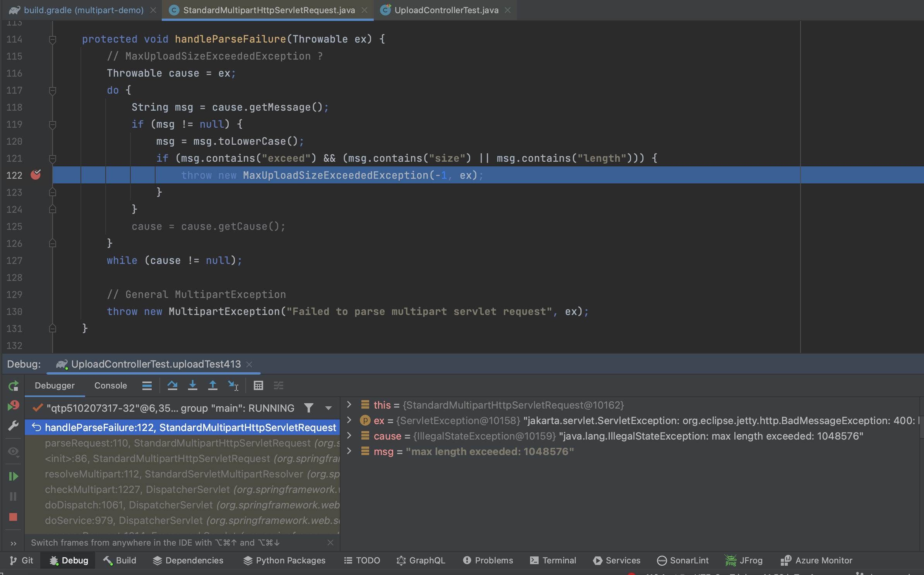Open Evaluate Expression calculator icon
Viewport: 924px width, 575px height.
tap(258, 385)
